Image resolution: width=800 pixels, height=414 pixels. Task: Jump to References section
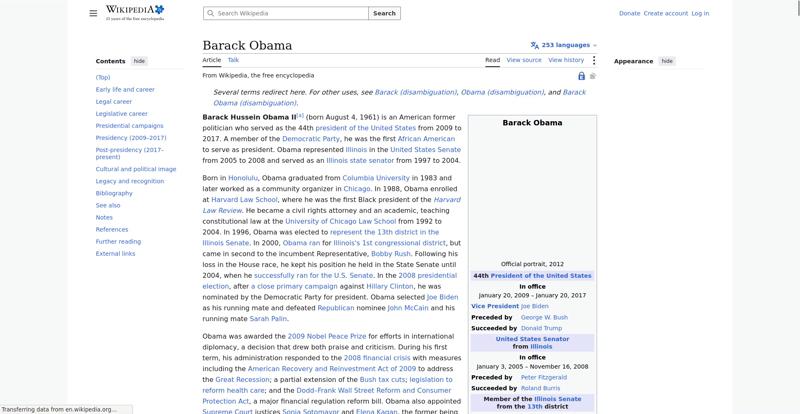click(112, 230)
